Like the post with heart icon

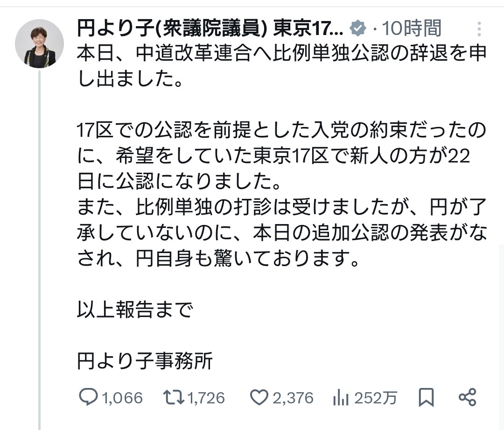point(259,397)
